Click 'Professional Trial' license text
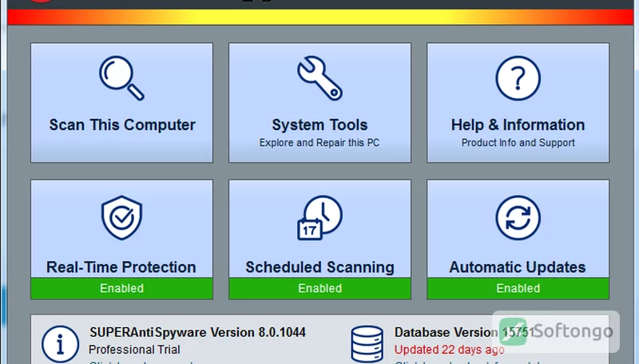The width and height of the screenshot is (639, 364). 134,350
